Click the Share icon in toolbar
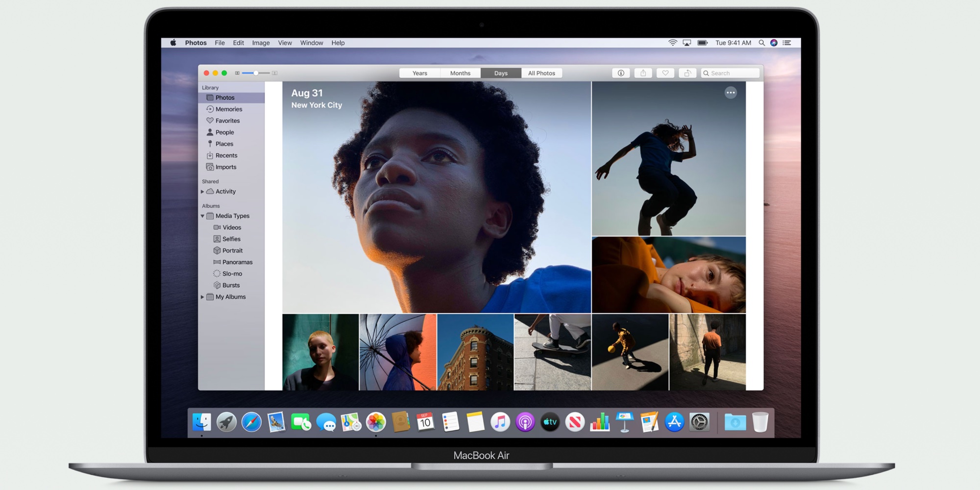 tap(643, 73)
